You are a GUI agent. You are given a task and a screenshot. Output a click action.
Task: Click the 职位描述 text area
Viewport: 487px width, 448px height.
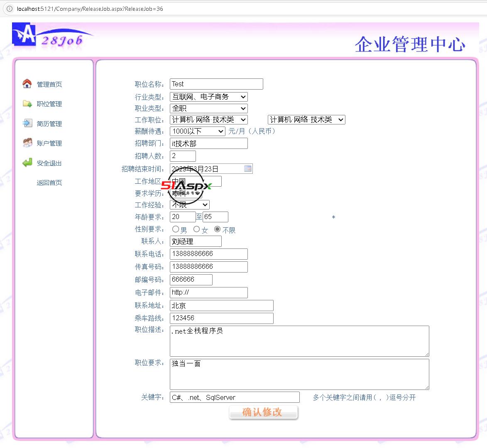(x=299, y=341)
